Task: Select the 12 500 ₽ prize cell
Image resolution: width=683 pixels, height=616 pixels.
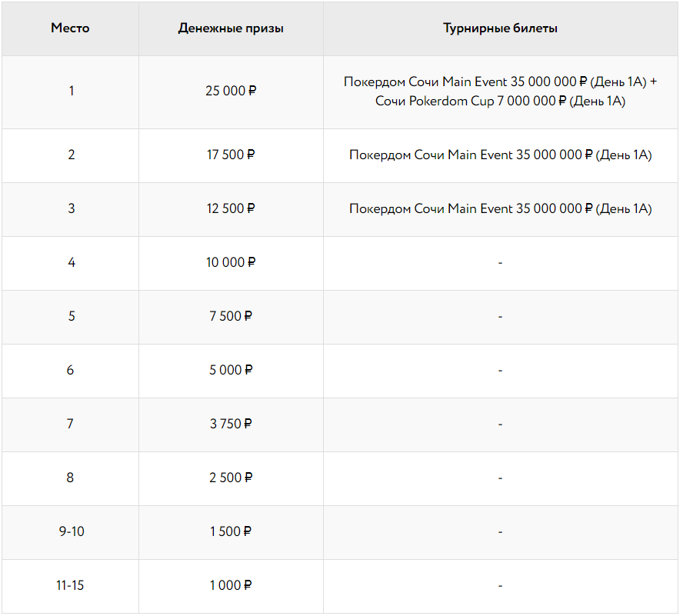Action: [x=231, y=208]
